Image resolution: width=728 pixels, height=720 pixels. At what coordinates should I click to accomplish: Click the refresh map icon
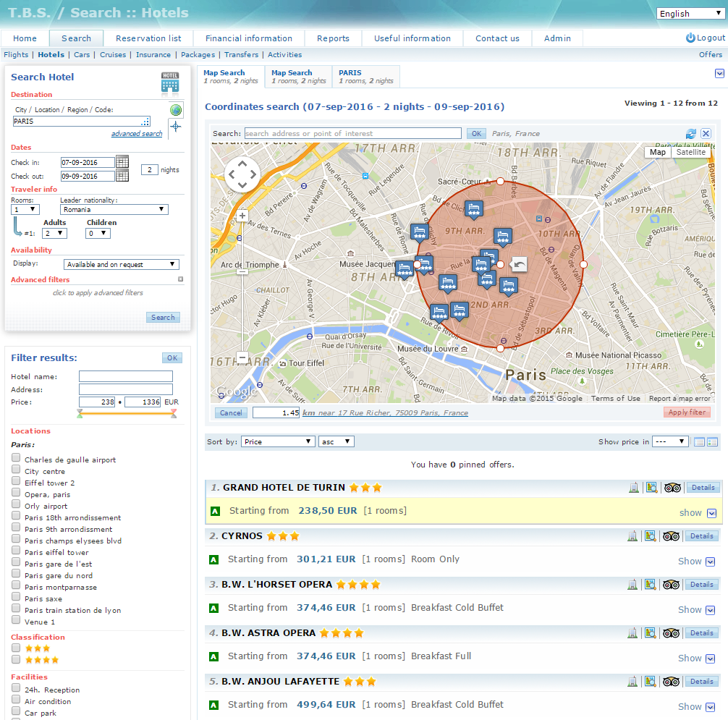pos(691,134)
